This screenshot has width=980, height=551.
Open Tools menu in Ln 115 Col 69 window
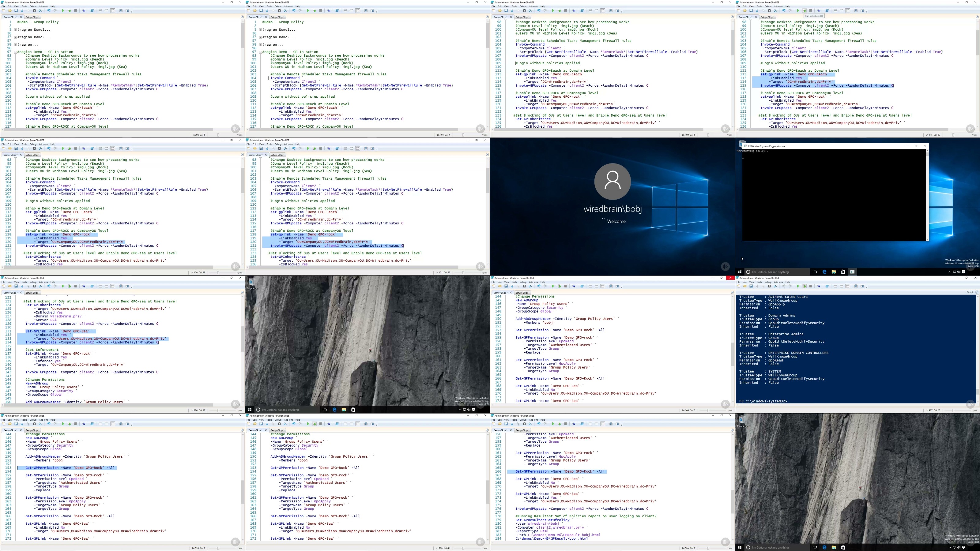pos(759,6)
